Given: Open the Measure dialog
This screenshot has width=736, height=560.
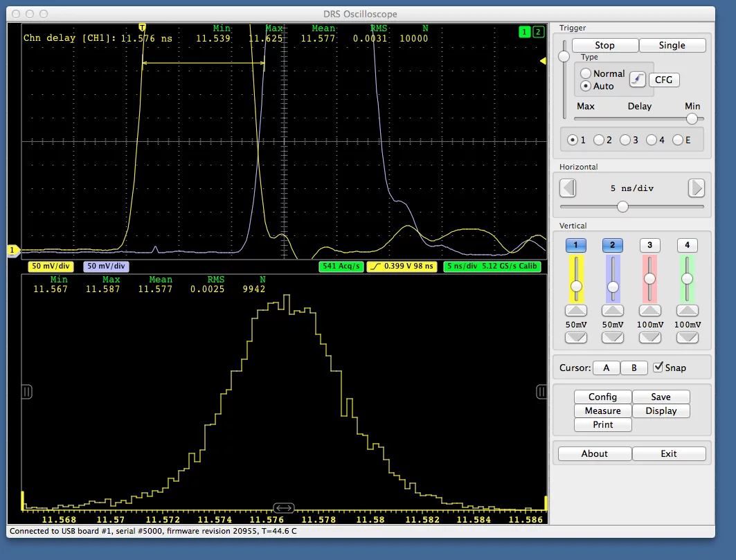Looking at the screenshot, I should (x=602, y=410).
